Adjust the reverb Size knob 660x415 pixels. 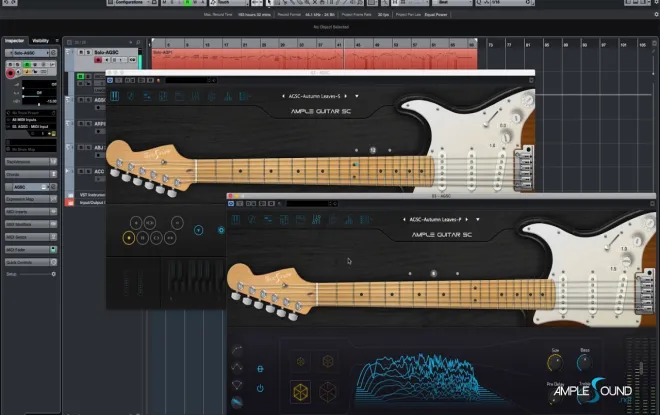tap(555, 363)
